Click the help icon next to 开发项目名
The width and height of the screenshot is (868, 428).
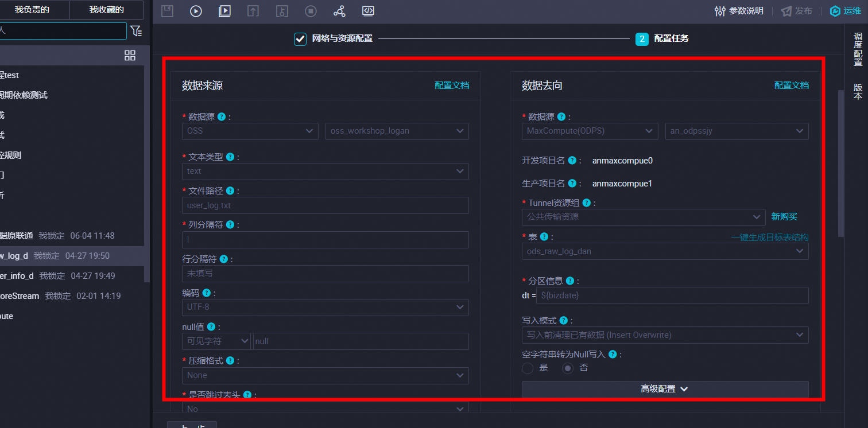tap(572, 161)
